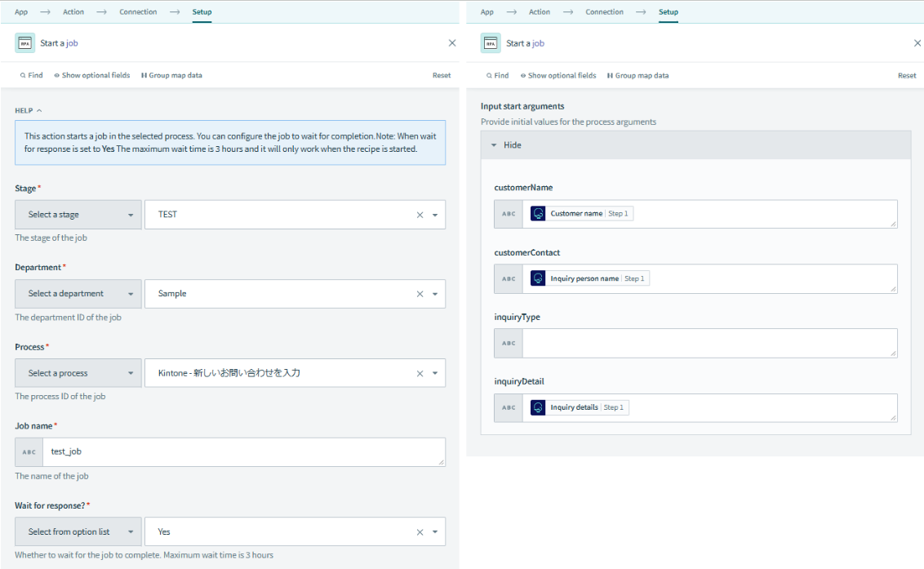The width and height of the screenshot is (924, 569).
Task: Expand the Kintone process dropdown arrow
Action: (435, 373)
